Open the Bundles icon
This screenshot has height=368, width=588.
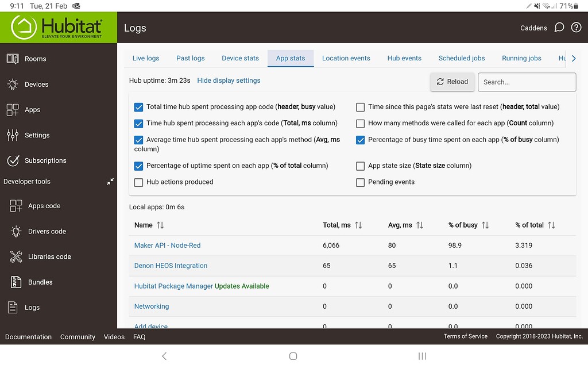16,282
